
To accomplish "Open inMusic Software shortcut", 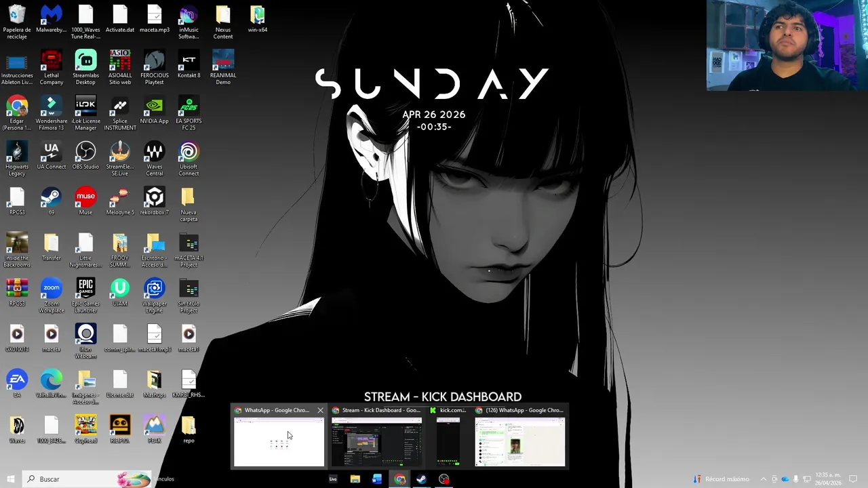I will click(189, 22).
